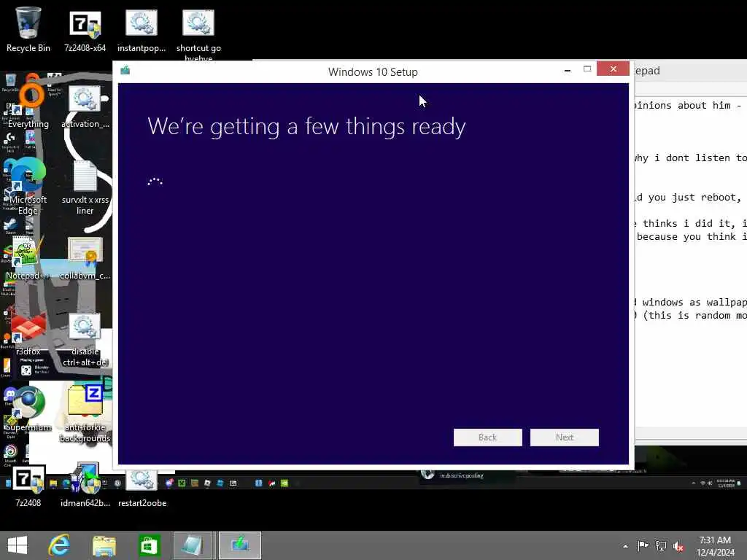
Task: Open the disable ctrl+alt+del file
Action: pos(85,340)
